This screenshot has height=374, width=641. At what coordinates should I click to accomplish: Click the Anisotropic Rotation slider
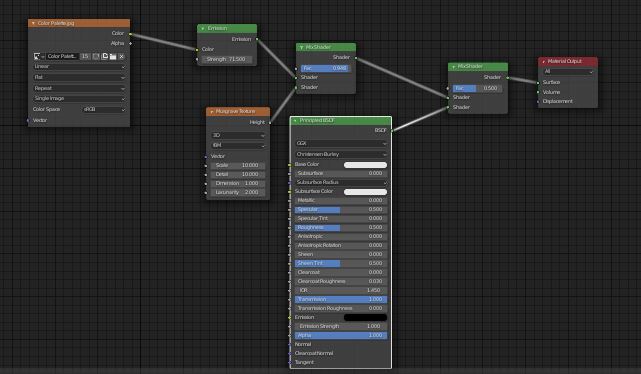tap(341, 246)
